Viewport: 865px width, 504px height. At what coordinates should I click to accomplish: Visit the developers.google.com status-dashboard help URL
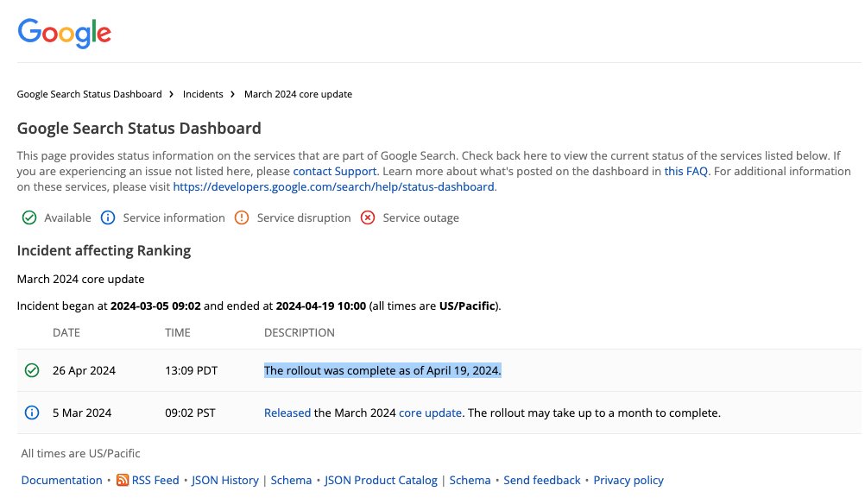pyautogui.click(x=333, y=186)
